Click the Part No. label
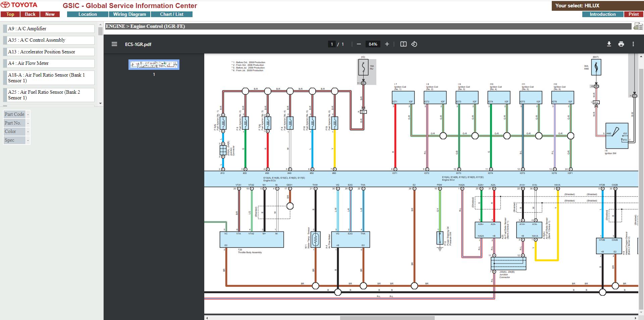Image resolution: width=644 pixels, height=320 pixels. [14, 123]
